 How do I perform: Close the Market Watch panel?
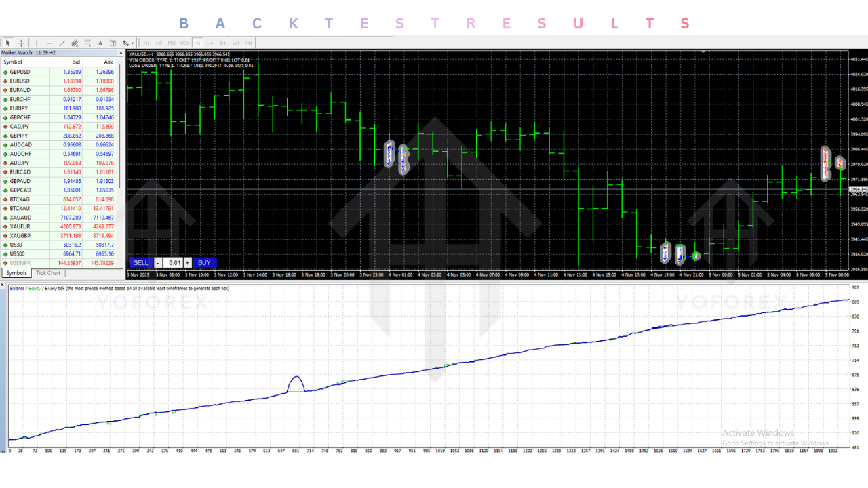(121, 53)
